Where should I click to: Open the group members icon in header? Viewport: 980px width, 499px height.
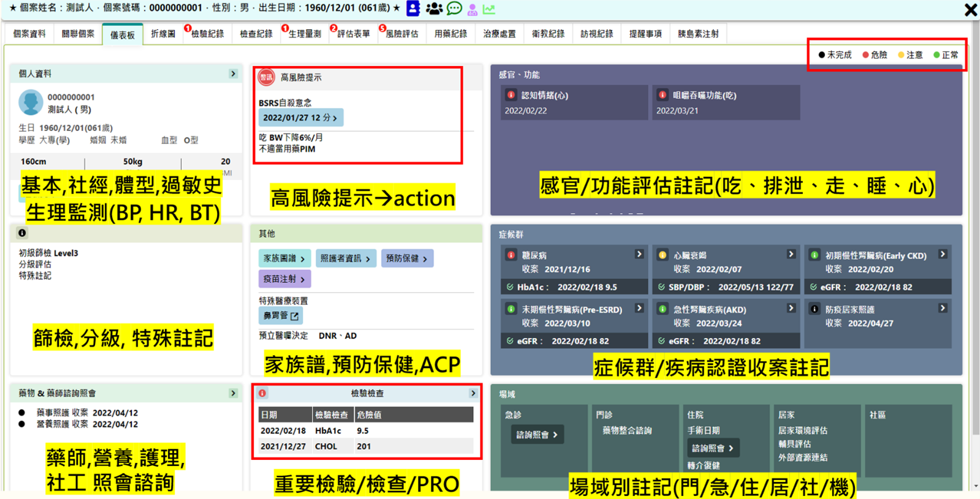click(434, 9)
